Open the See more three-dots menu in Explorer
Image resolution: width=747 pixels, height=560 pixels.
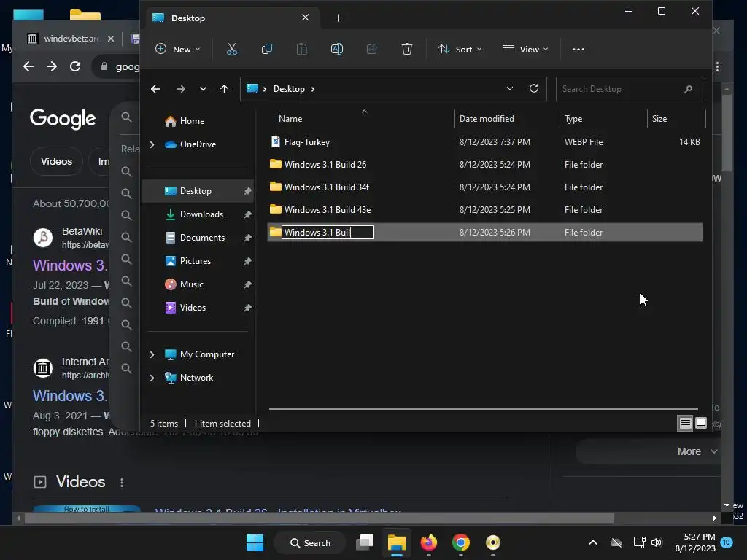click(578, 49)
